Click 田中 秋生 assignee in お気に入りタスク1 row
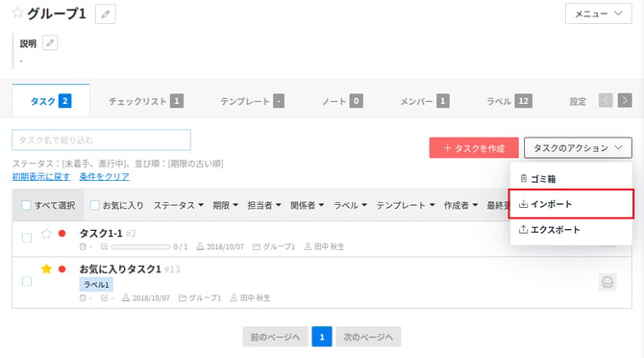The image size is (644, 358). (255, 298)
